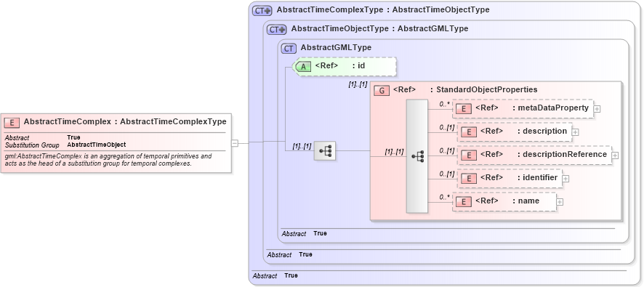Click the tall sequence compositor inside StandardObjectProperties
This screenshot has width=644, height=287.
point(417,156)
